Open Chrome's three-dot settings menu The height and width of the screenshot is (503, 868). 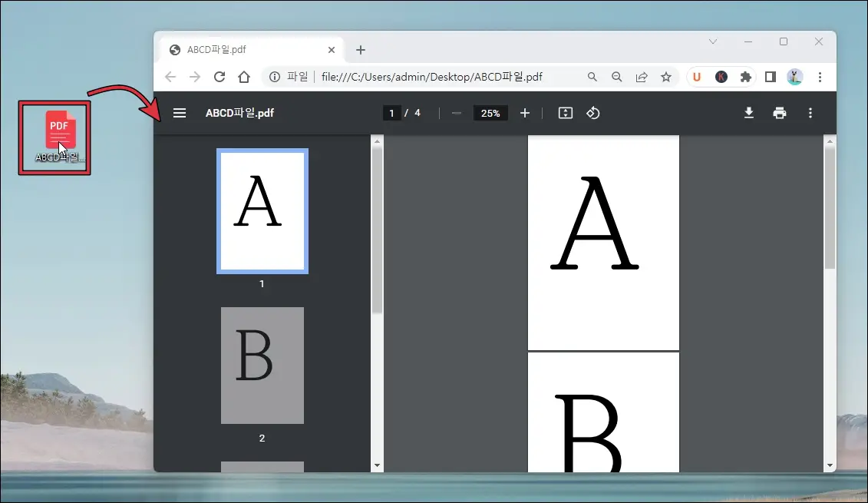click(x=820, y=77)
